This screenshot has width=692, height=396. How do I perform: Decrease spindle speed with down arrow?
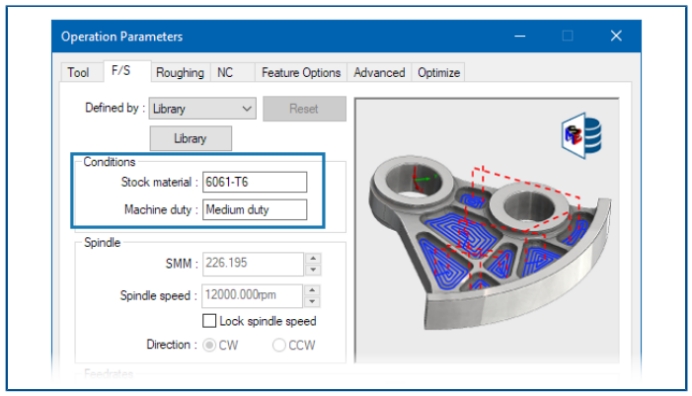tap(312, 302)
